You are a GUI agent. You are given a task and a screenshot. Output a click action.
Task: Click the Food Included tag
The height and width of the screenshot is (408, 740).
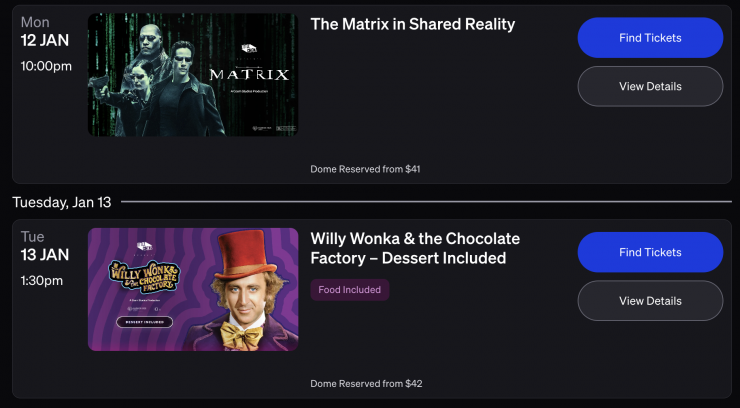click(x=350, y=290)
